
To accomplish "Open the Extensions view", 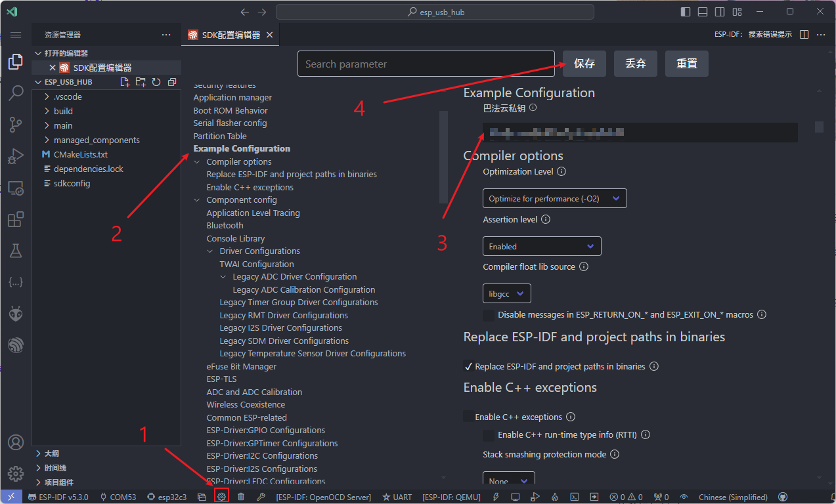I will (16, 219).
